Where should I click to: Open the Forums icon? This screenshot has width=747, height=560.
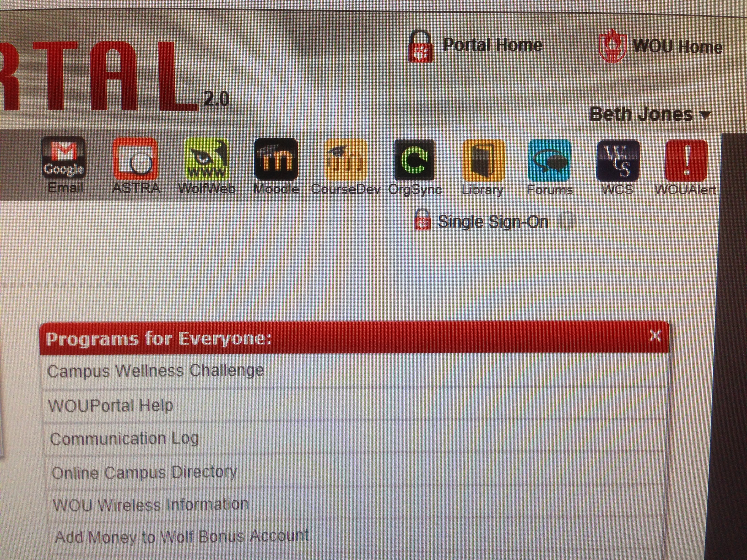click(x=549, y=160)
